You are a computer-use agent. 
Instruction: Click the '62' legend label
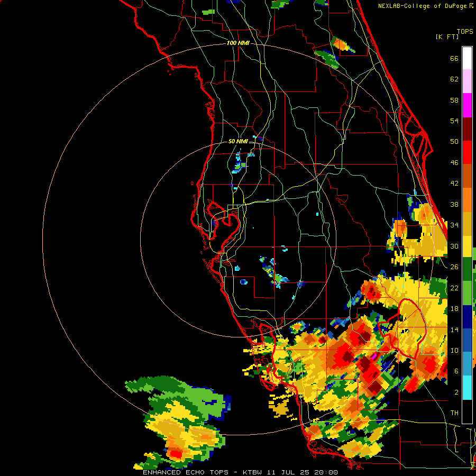454,79
